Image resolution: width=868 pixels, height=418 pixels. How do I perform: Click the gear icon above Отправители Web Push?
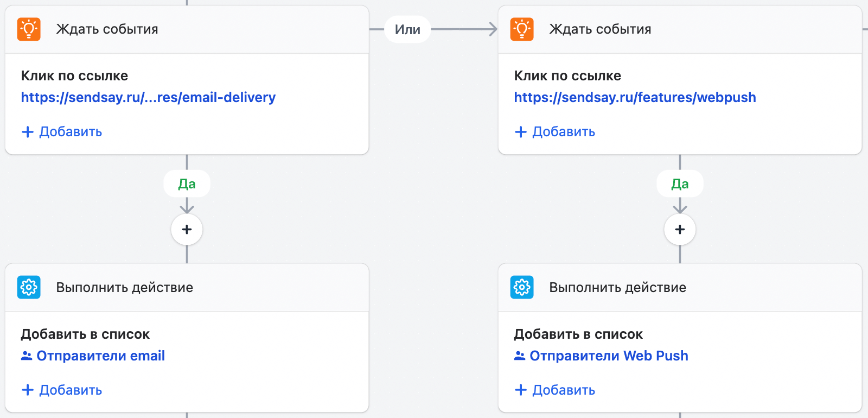[x=522, y=287]
